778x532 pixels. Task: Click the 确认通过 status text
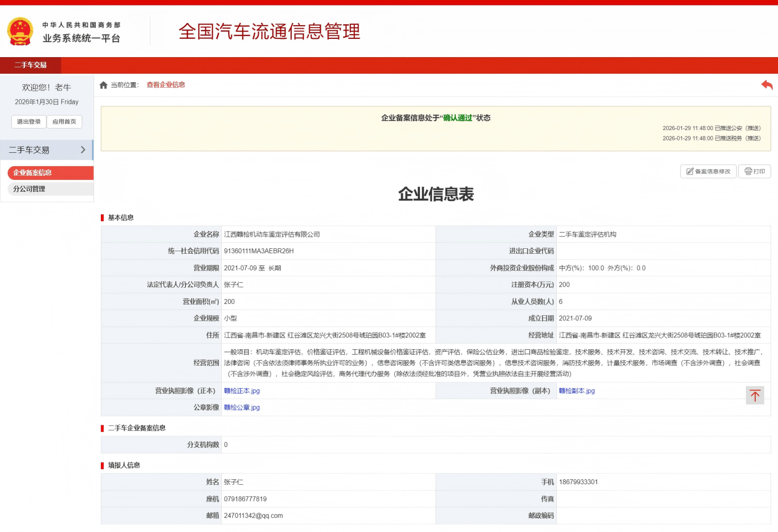tap(458, 118)
